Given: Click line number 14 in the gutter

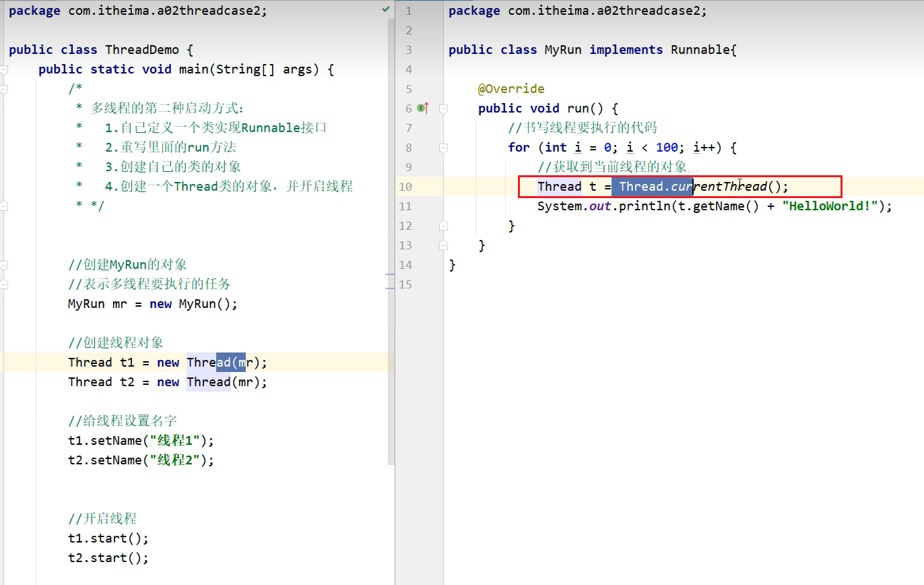Looking at the screenshot, I should tap(405, 265).
